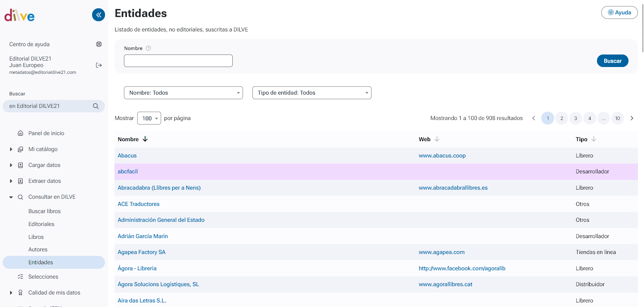Sort by Tipo column arrow

click(x=594, y=139)
